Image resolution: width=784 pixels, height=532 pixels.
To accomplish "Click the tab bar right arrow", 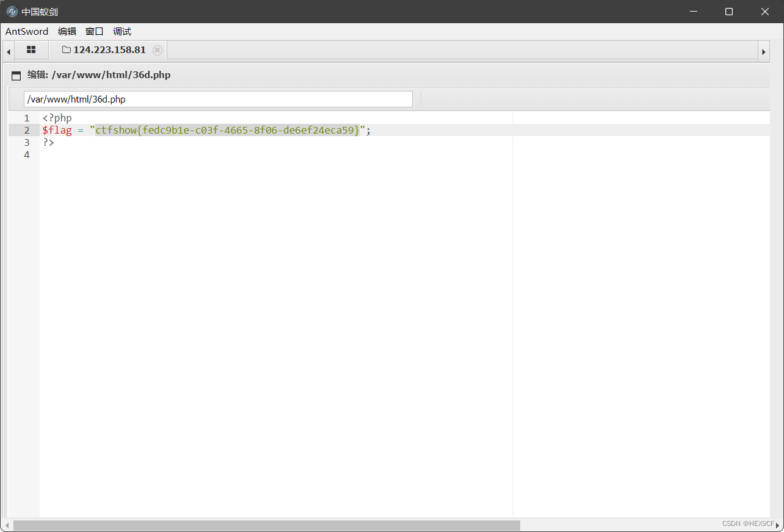I will (x=763, y=52).
